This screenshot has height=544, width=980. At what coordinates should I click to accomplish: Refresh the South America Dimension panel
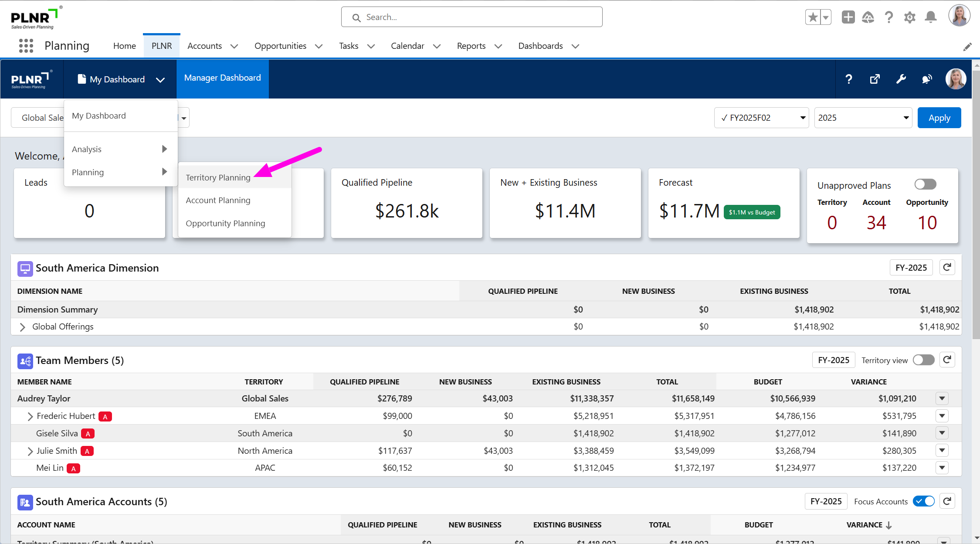tap(947, 267)
